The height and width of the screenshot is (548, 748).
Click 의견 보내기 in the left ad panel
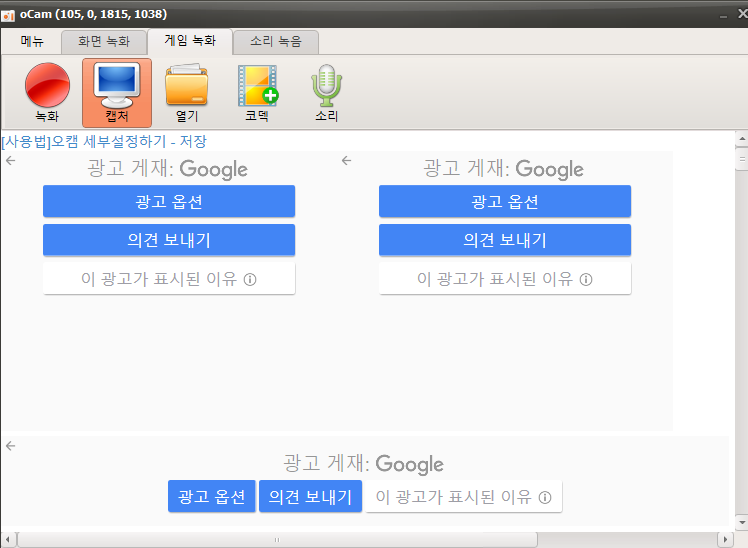169,240
